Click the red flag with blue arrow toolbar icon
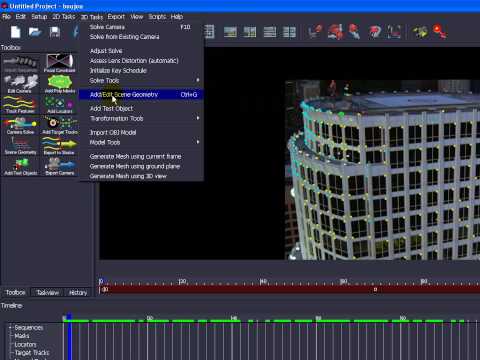 click(354, 32)
